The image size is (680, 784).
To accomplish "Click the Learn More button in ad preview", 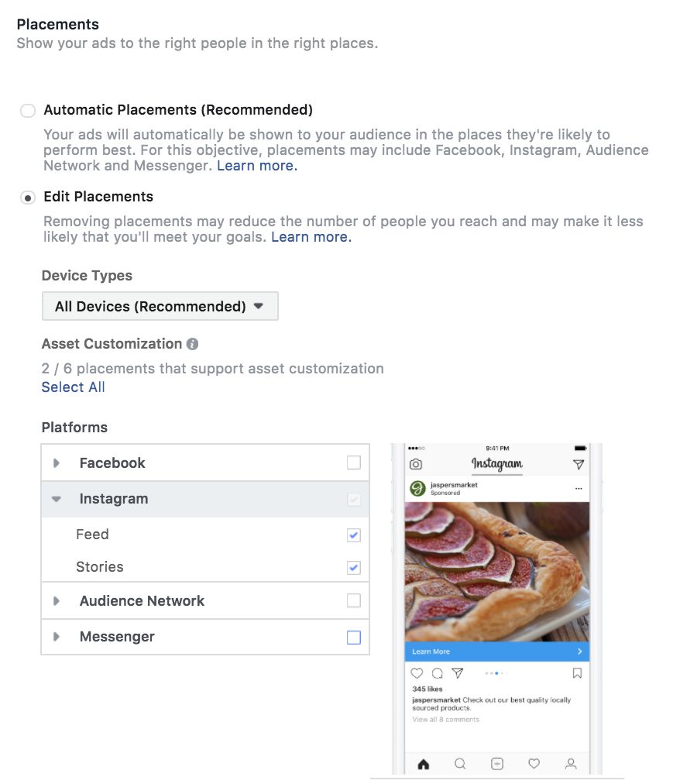I will click(x=496, y=652).
